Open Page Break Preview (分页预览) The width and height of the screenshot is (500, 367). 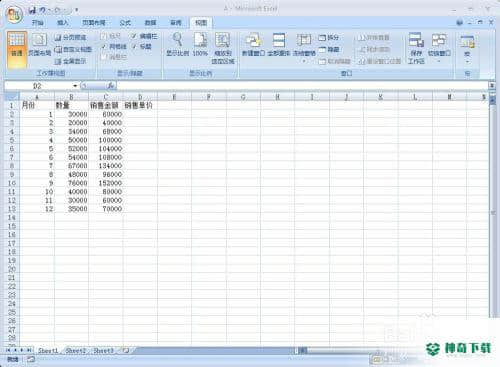(x=71, y=37)
